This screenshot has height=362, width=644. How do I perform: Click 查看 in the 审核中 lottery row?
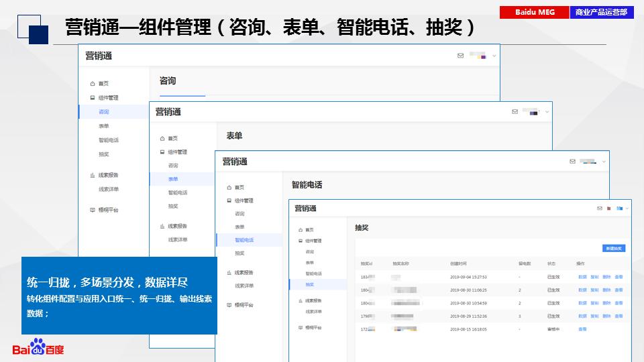(x=582, y=329)
